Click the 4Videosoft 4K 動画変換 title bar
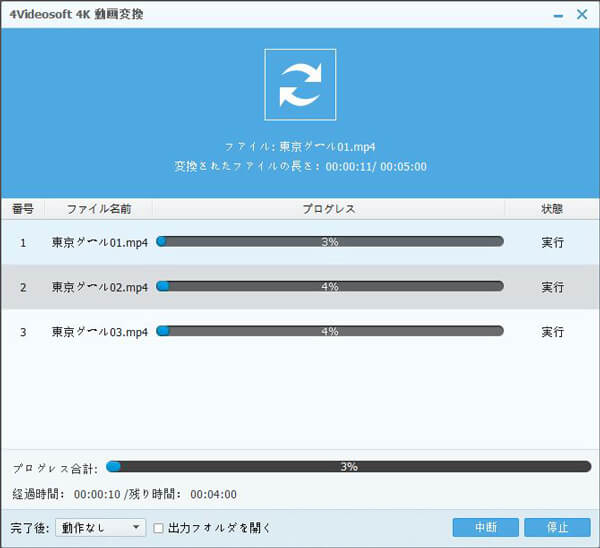 pyautogui.click(x=250, y=15)
